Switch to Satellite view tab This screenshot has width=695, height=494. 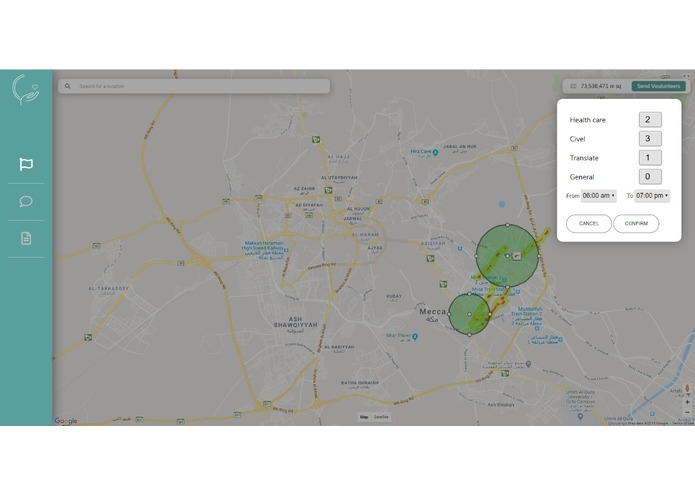[x=381, y=417]
